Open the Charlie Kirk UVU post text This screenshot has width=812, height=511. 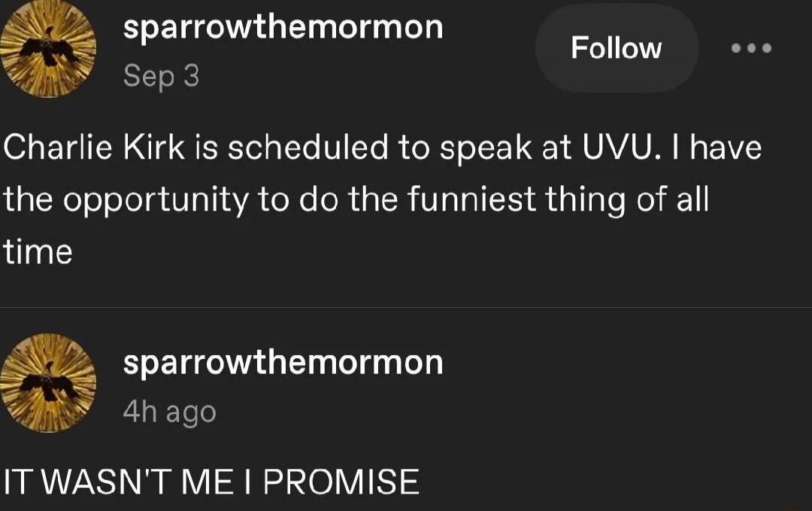pyautogui.click(x=382, y=199)
